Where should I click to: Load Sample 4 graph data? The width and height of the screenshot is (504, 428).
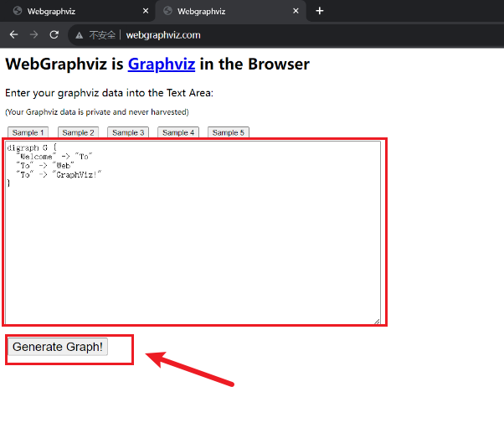[178, 132]
